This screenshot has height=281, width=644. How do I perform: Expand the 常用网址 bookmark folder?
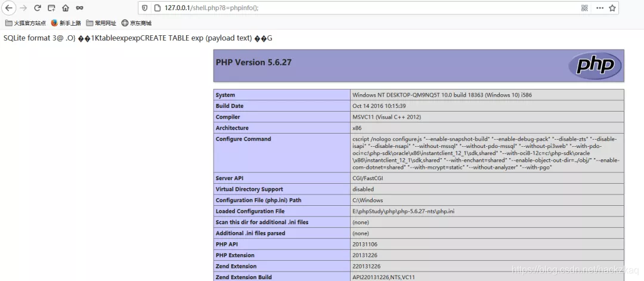101,23
